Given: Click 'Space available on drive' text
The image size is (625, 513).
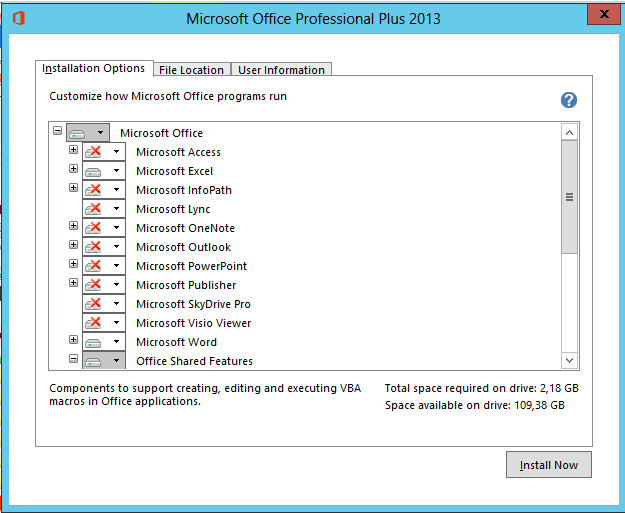Looking at the screenshot, I should tap(475, 405).
